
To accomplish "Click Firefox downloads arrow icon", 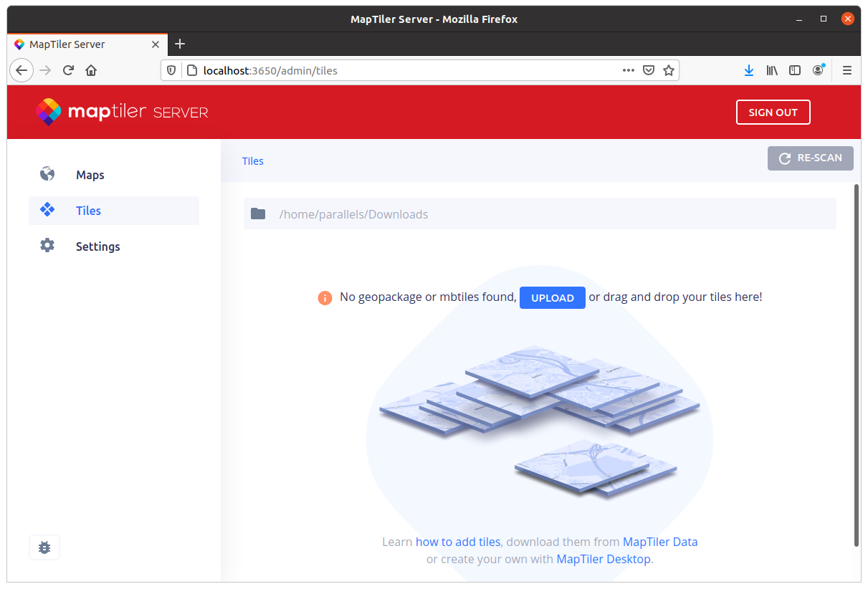I will (748, 70).
